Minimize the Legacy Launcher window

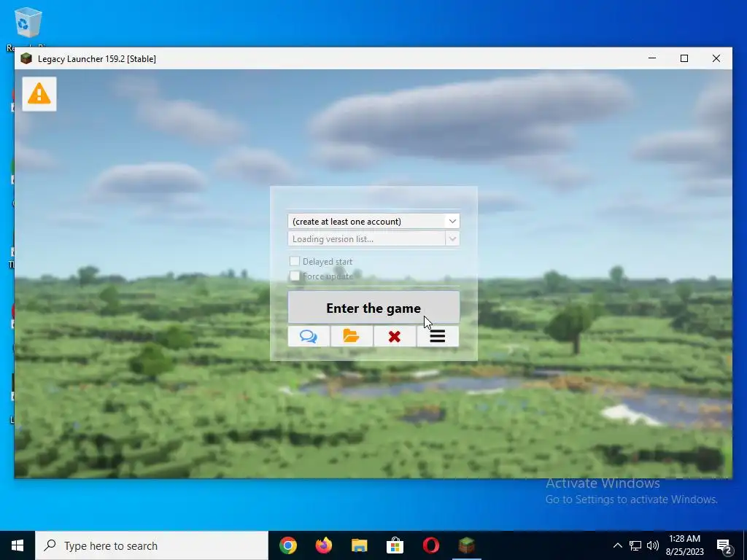pyautogui.click(x=652, y=58)
